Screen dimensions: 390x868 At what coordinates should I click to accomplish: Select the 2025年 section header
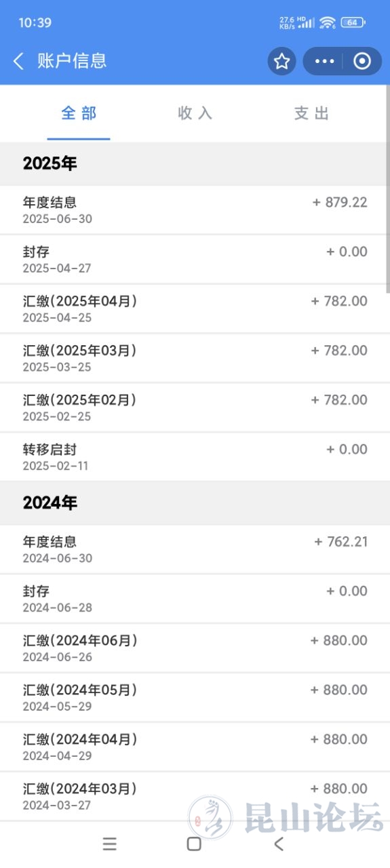(195, 163)
